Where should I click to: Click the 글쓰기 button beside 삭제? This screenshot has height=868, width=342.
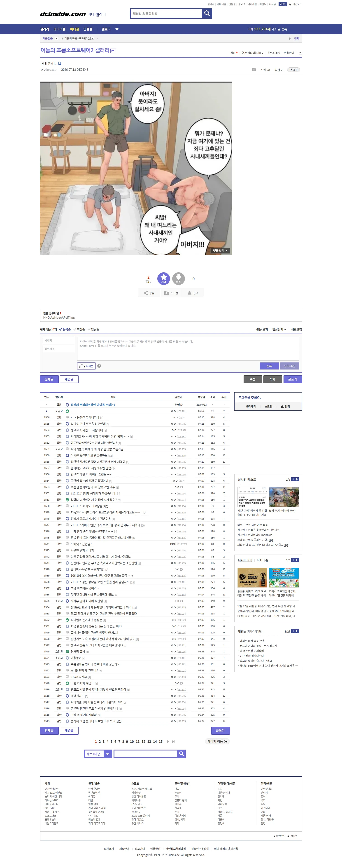coord(293,379)
